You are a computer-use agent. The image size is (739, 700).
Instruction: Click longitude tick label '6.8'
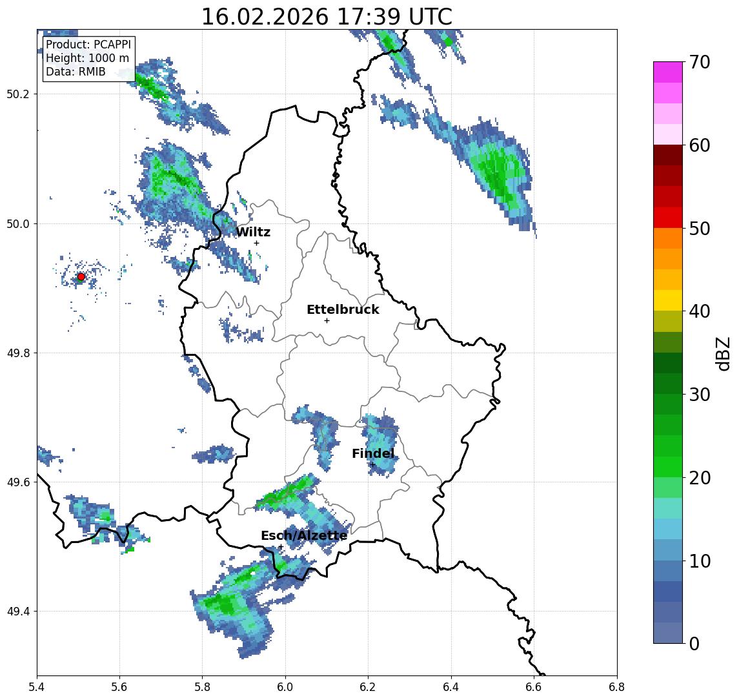click(x=617, y=687)
